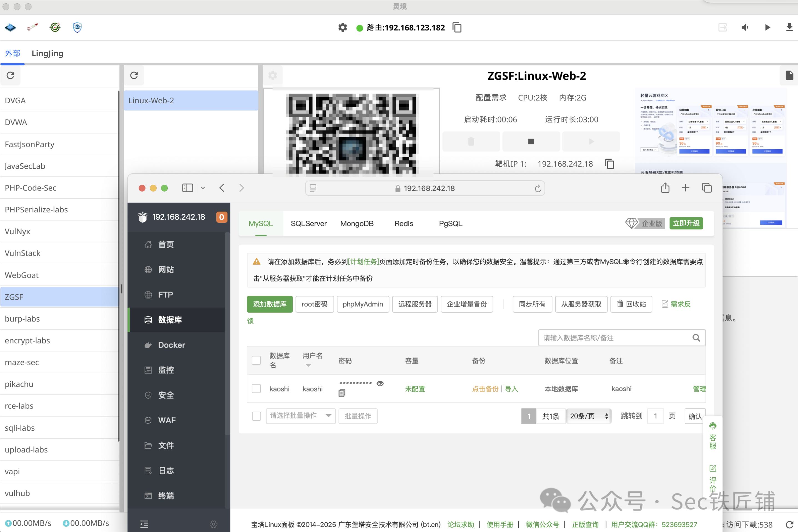The image size is (798, 532).
Task: Copy target machine IP 192.168.242.18
Action: tap(609, 164)
